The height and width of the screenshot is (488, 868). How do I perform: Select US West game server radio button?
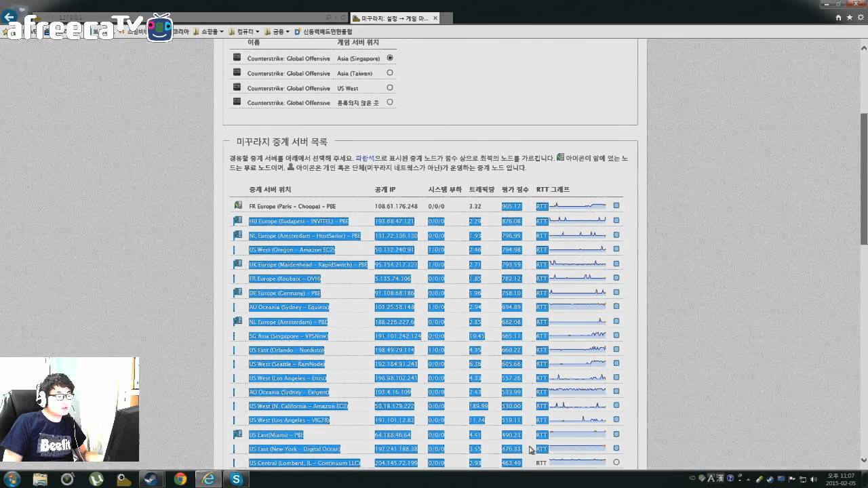click(x=390, y=87)
